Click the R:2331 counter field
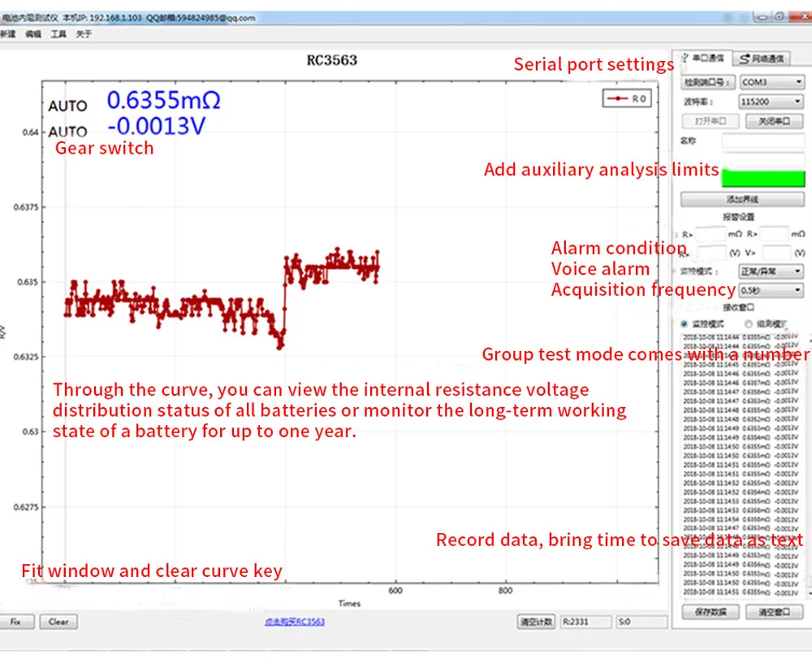The image size is (812, 672). pyautogui.click(x=585, y=622)
